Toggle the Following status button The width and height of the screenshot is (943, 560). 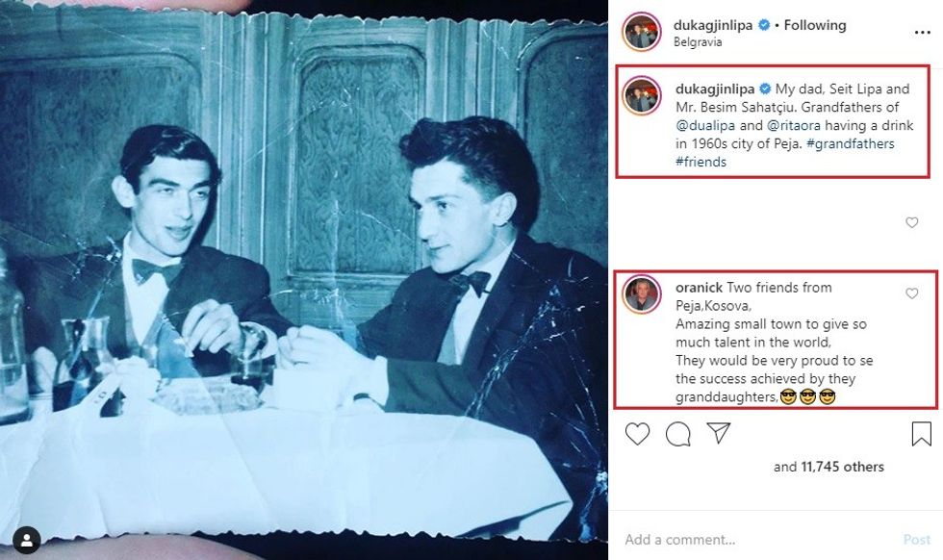[815, 25]
